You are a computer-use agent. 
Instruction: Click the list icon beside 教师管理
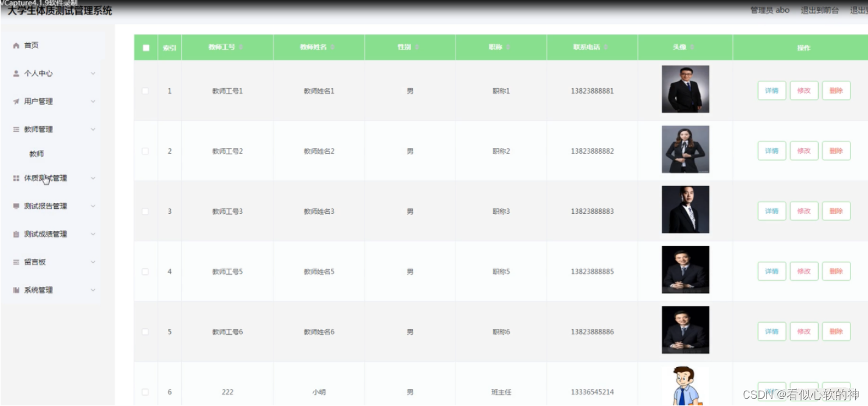pos(16,129)
